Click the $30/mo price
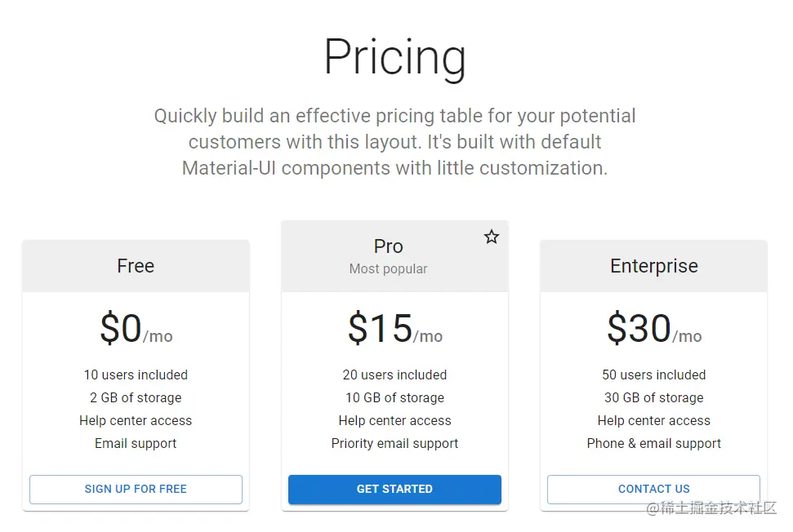 (654, 329)
